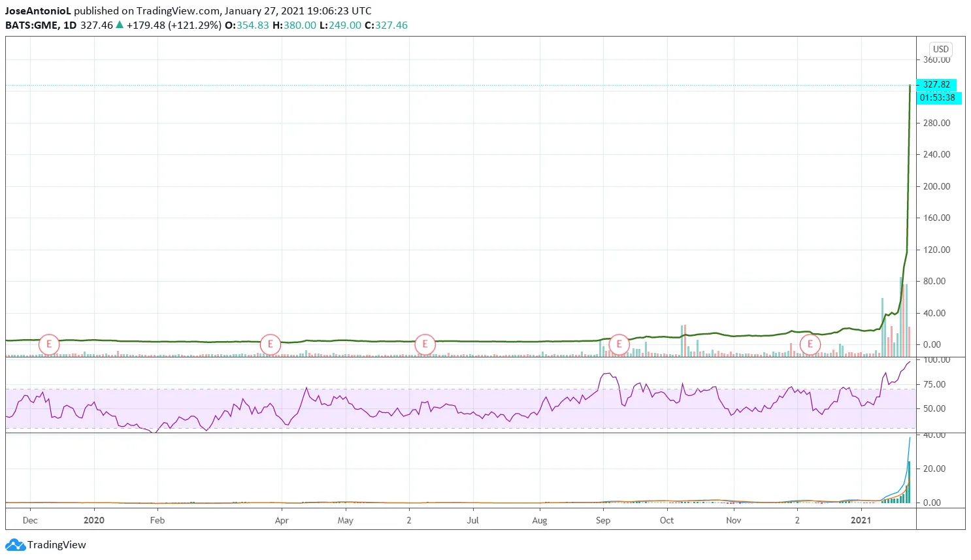This screenshot has height=560, width=971.
Task: Click the TradingView cloud logo icon
Action: point(14,544)
